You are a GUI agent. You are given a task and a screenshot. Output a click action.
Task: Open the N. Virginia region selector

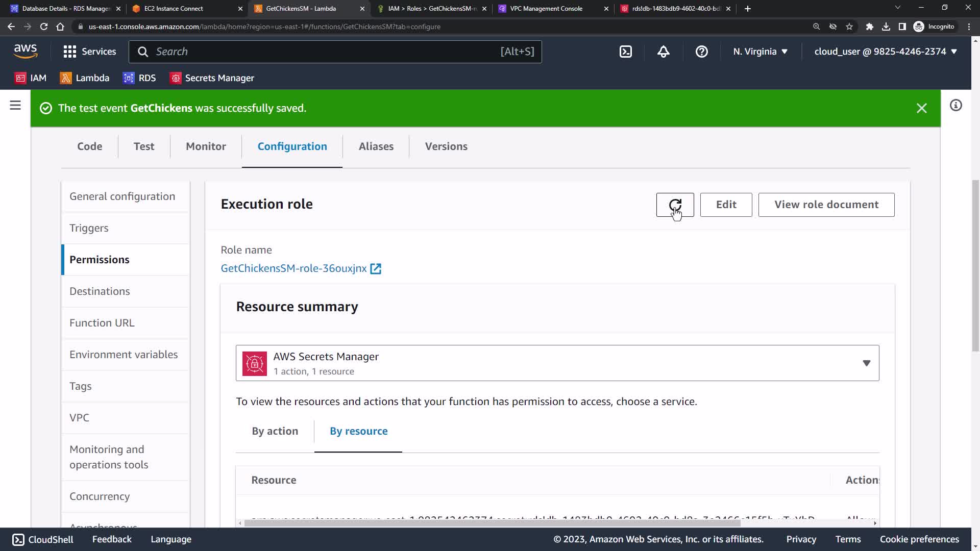760,52
